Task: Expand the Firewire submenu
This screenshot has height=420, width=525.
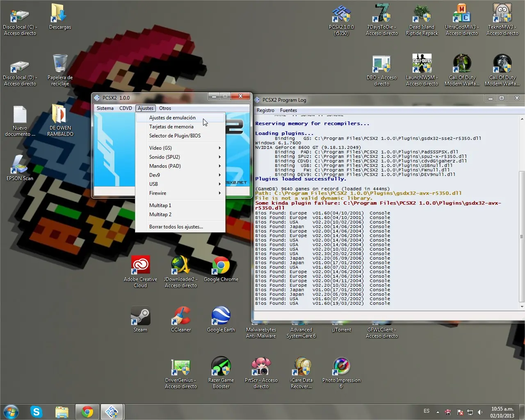Action: [x=180, y=193]
